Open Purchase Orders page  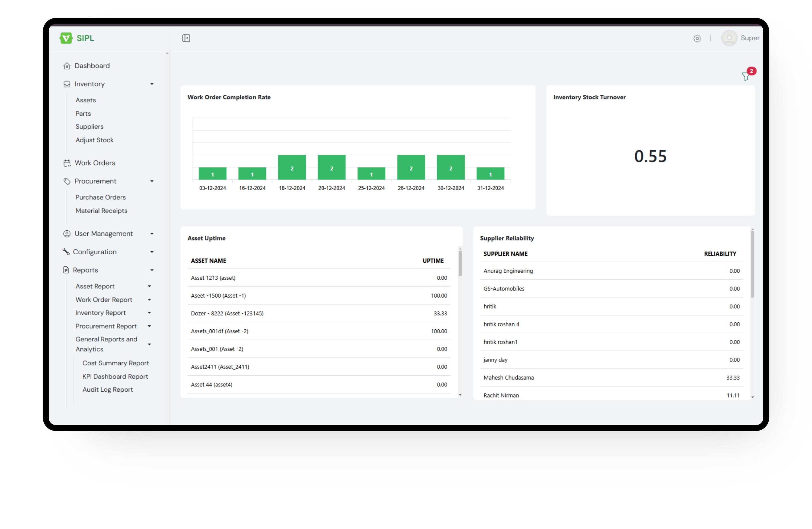(x=100, y=197)
